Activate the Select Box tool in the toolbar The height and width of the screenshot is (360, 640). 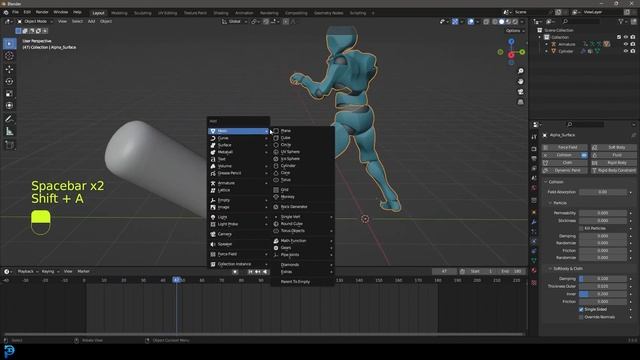coord(9,43)
